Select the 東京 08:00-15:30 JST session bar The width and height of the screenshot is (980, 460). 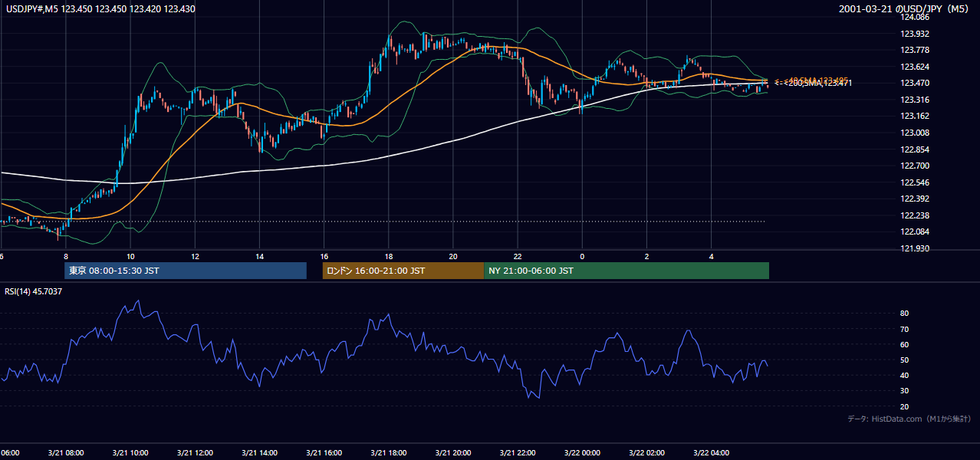[x=186, y=271]
